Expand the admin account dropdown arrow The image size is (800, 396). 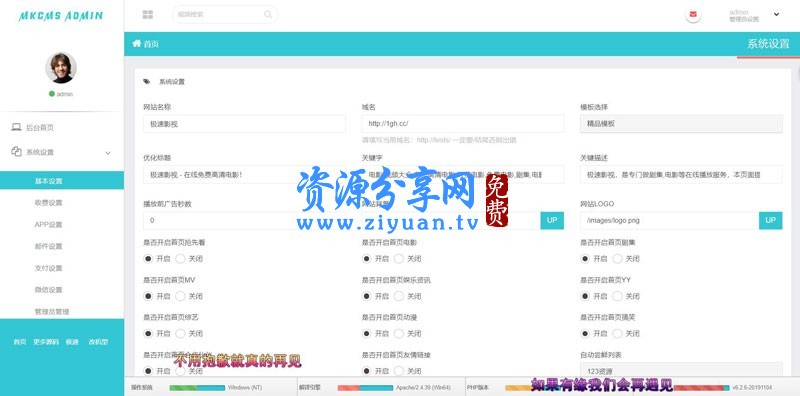tap(777, 14)
